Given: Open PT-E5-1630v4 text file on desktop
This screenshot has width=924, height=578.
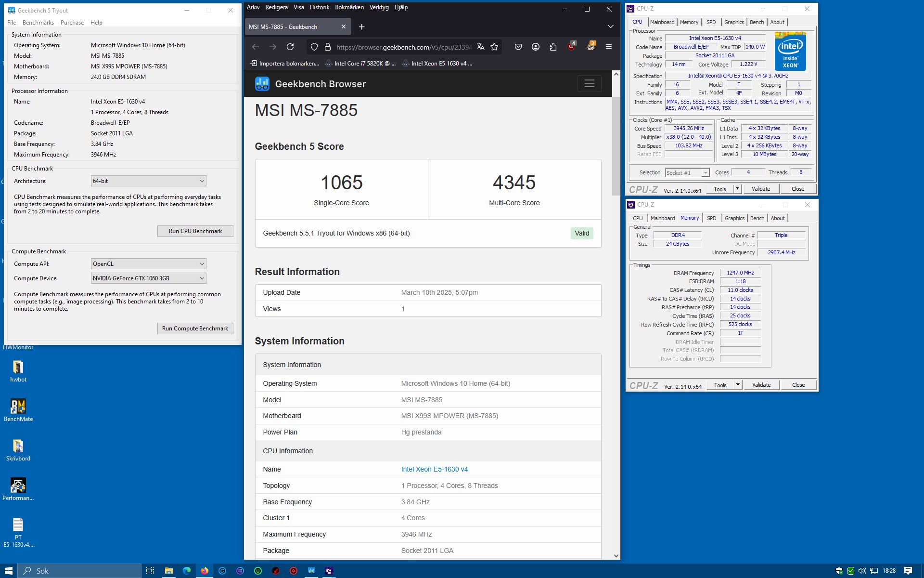Looking at the screenshot, I should click(18, 532).
